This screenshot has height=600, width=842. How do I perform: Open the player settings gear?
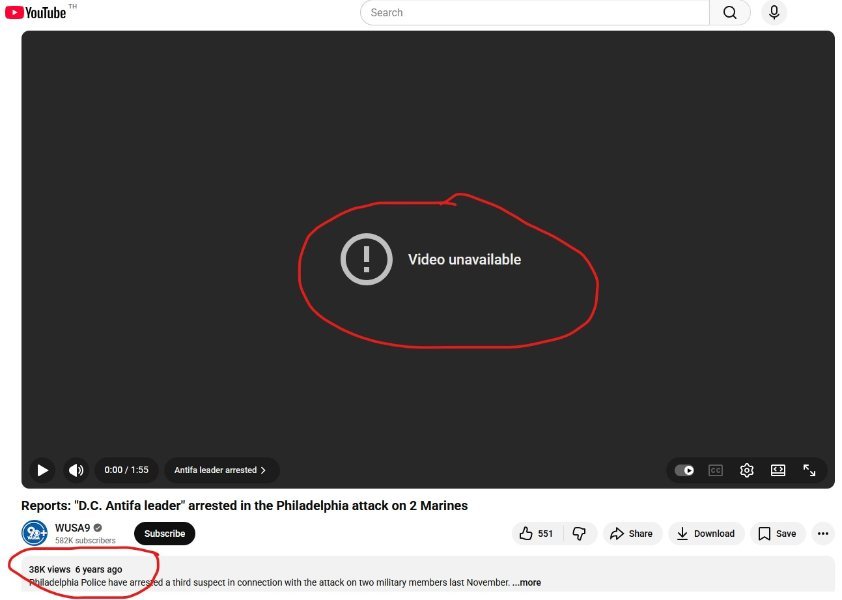coord(746,470)
